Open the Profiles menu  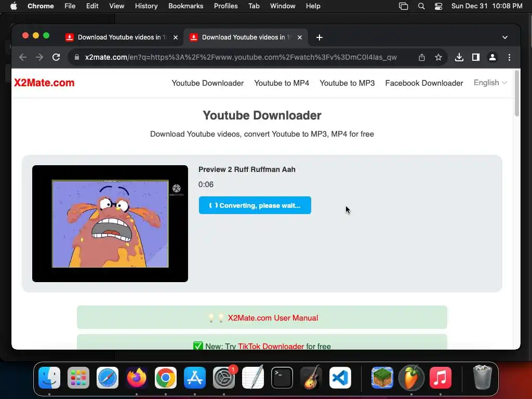tap(225, 6)
